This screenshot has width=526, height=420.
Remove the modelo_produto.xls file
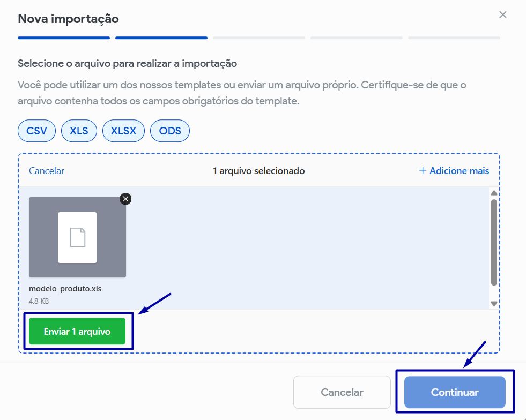click(125, 199)
